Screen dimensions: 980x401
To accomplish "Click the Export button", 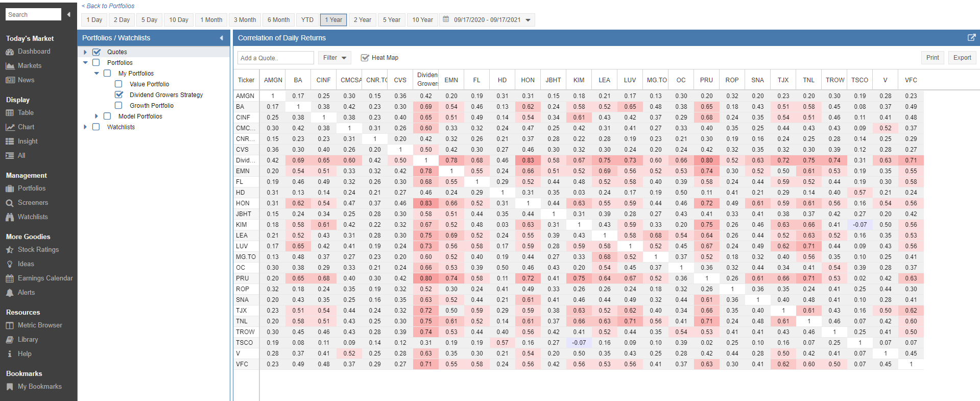I will point(962,58).
